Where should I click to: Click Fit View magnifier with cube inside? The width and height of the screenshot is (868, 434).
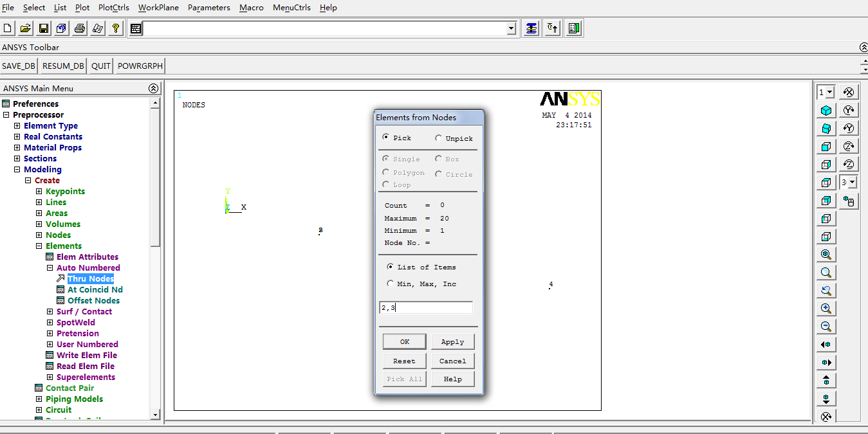(x=826, y=255)
